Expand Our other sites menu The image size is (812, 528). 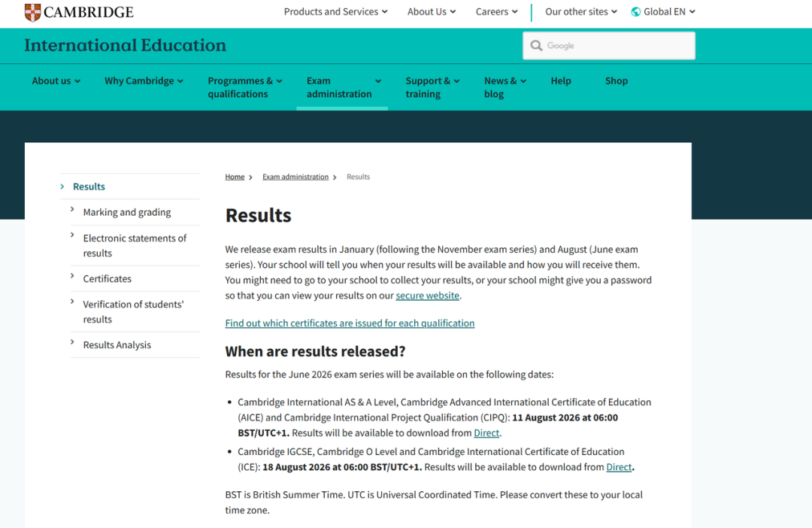[x=581, y=12]
